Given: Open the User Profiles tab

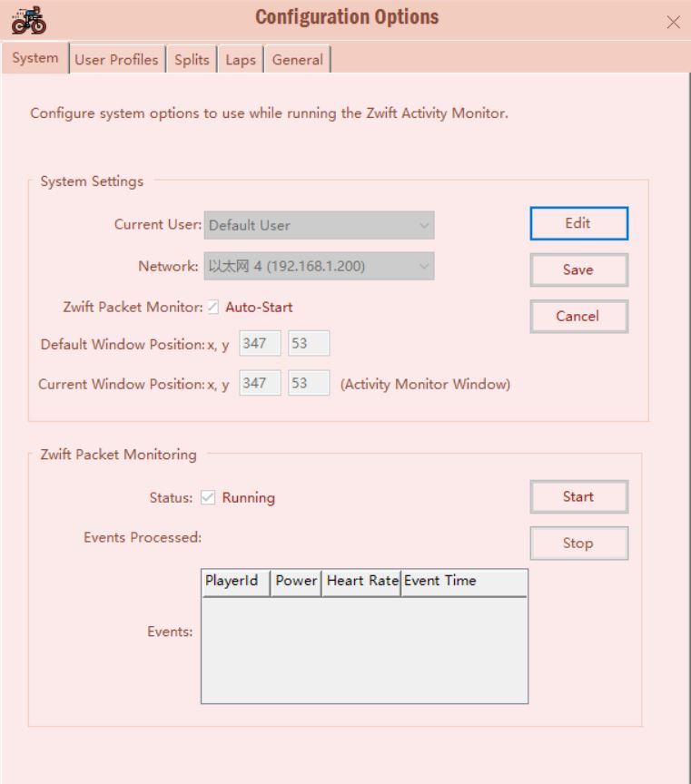Looking at the screenshot, I should click(x=116, y=60).
